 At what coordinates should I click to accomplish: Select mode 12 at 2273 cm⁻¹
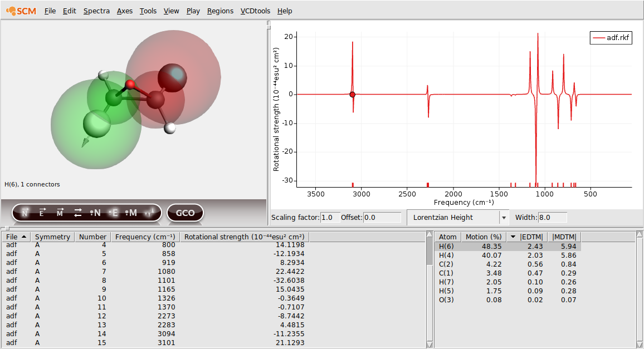(x=155, y=316)
